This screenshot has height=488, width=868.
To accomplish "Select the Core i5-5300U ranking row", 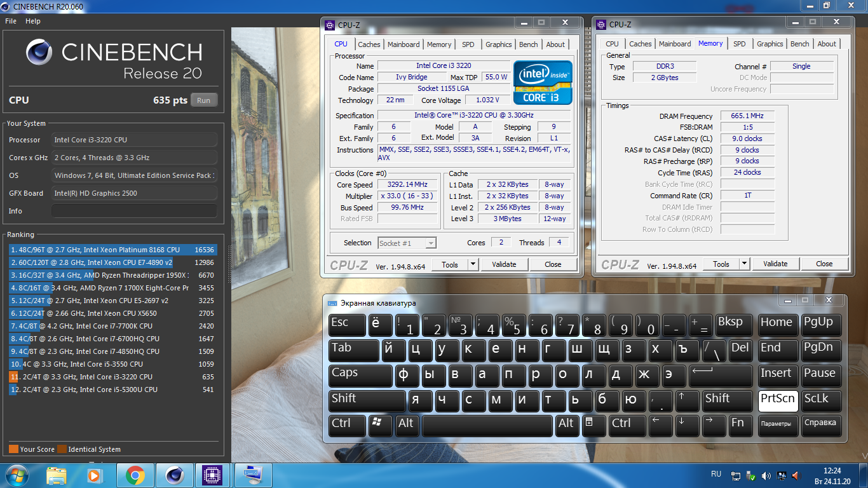I will click(112, 390).
